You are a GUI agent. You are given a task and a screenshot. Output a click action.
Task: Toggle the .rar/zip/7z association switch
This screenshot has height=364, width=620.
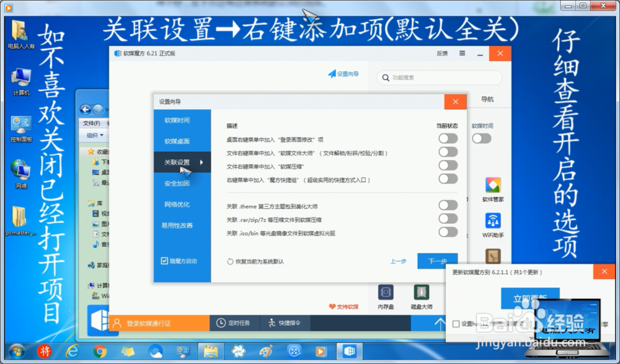click(x=448, y=218)
